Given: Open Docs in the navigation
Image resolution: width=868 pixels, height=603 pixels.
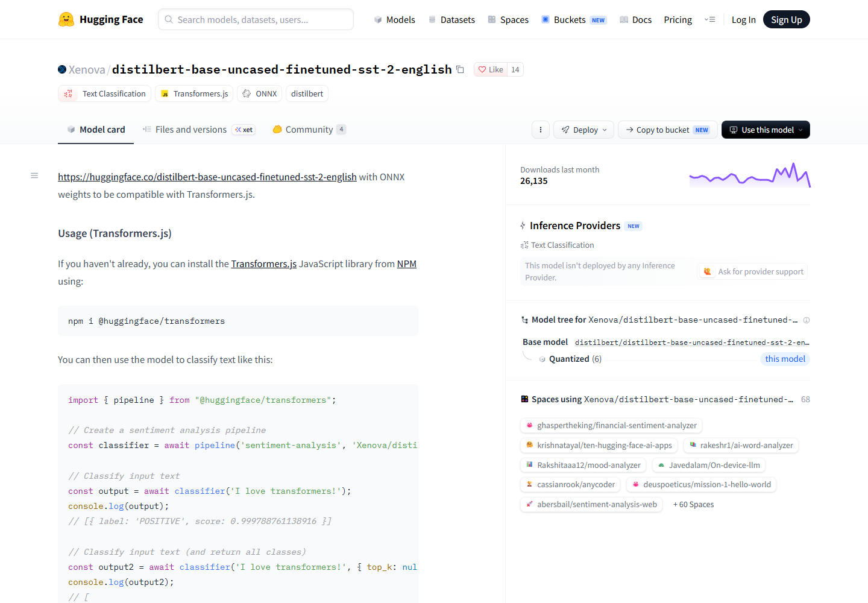Looking at the screenshot, I should tap(636, 20).
